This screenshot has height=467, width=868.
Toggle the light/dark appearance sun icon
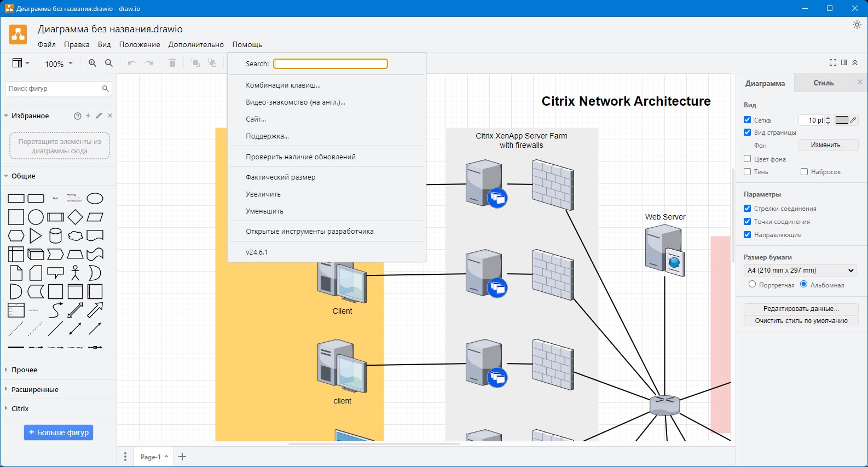857,25
